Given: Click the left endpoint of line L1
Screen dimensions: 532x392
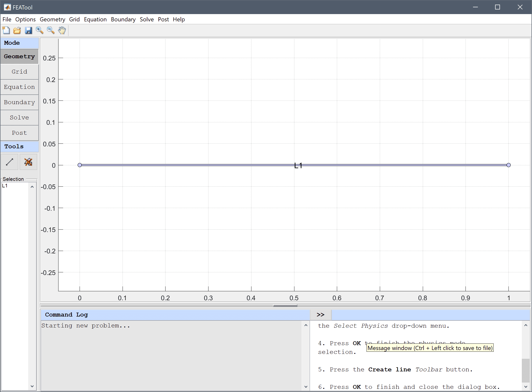Looking at the screenshot, I should point(80,165).
